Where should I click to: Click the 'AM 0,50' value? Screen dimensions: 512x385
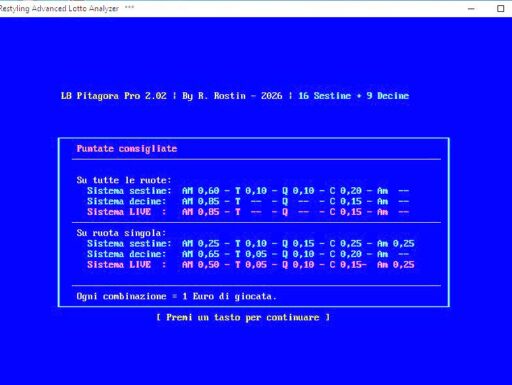point(201,265)
